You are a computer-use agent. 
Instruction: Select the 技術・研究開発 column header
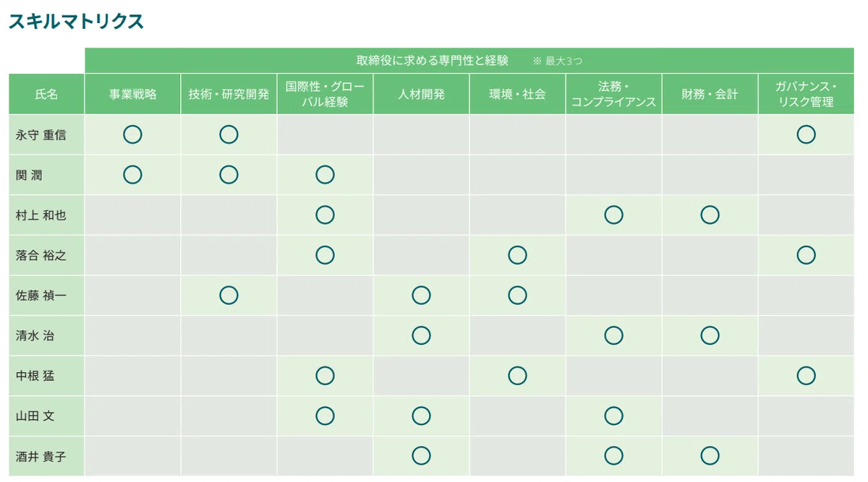[x=229, y=94]
